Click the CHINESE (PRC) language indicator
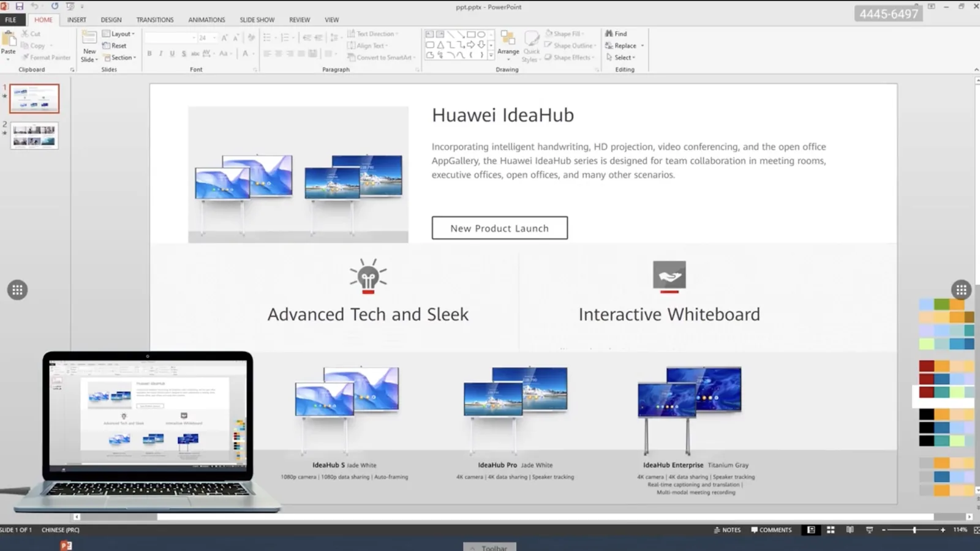The image size is (980, 551). (x=60, y=530)
